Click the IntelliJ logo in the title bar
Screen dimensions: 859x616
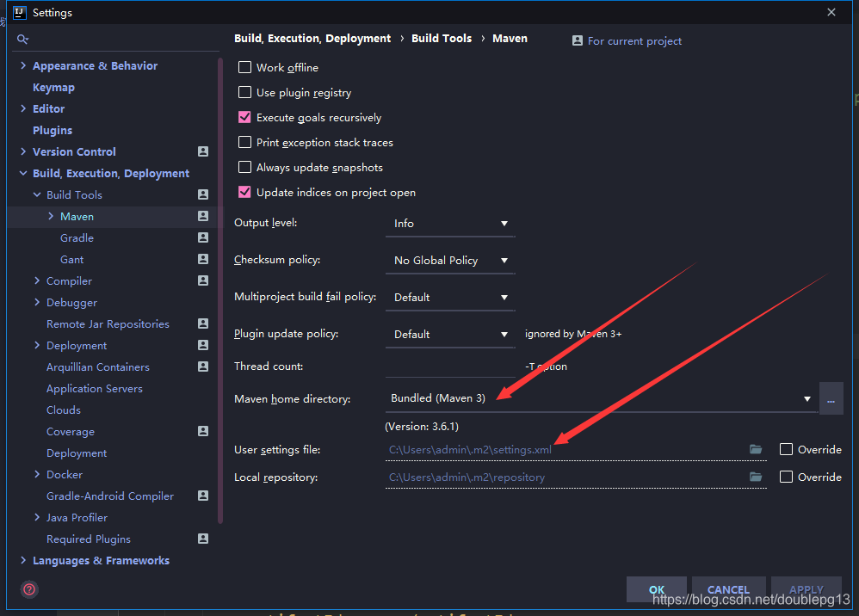(19, 12)
